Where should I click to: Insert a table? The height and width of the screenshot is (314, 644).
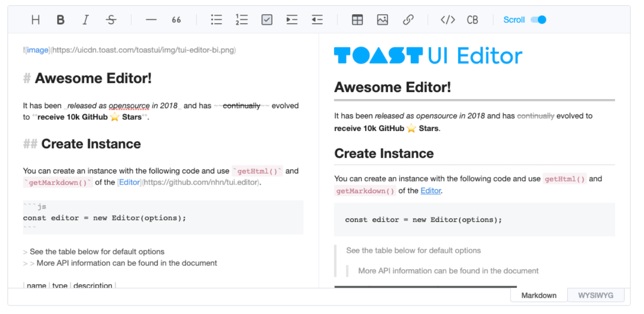357,20
